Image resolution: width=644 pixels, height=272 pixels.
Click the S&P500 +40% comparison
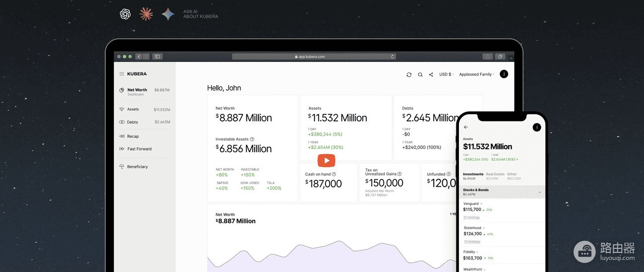tap(222, 185)
